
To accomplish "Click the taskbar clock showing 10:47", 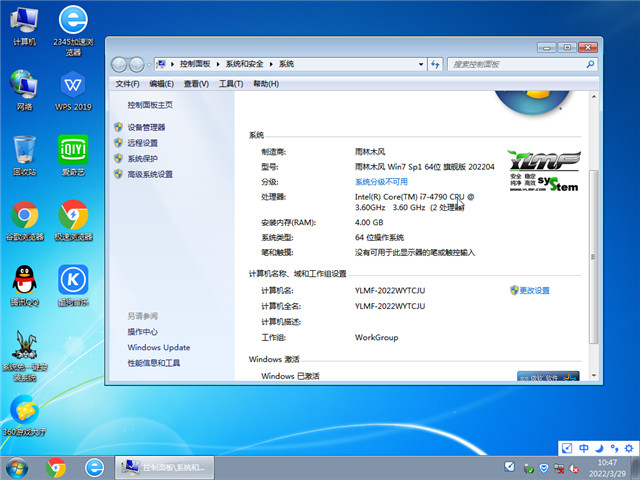I will click(607, 468).
